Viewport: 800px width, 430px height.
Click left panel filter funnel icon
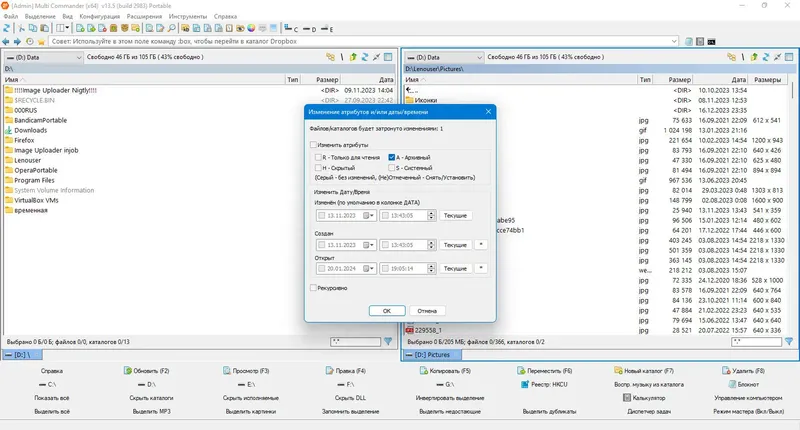click(388, 342)
